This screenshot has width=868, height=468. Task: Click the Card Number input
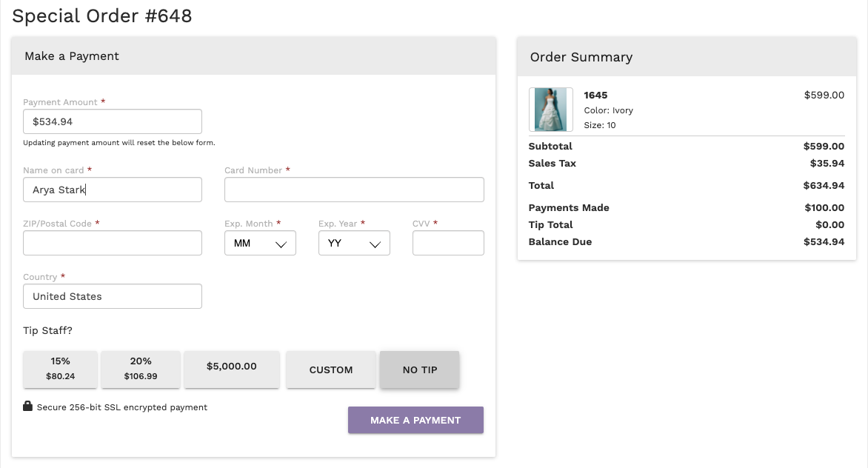click(x=354, y=190)
